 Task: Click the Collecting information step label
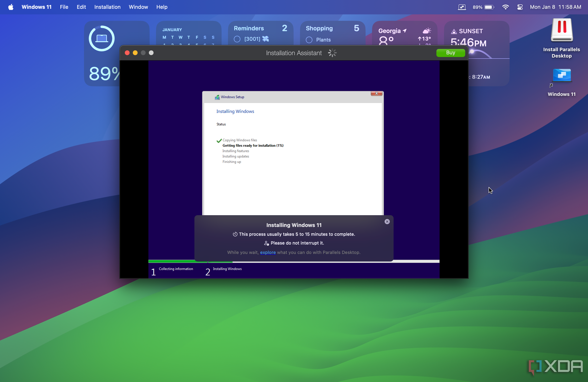(176, 269)
